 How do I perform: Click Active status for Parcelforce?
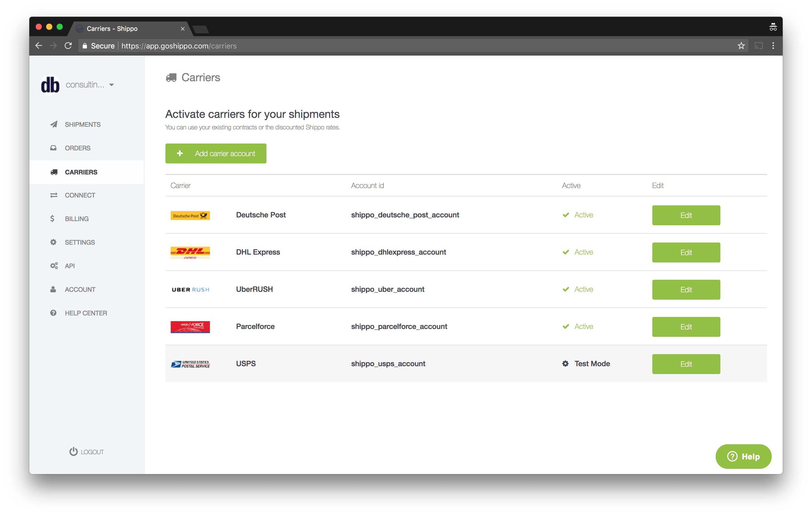pyautogui.click(x=578, y=326)
